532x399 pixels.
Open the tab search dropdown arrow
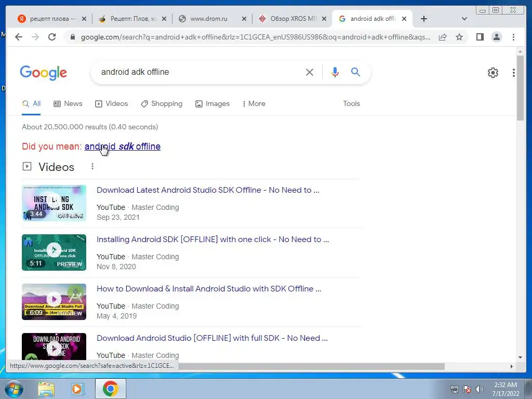tap(464, 19)
